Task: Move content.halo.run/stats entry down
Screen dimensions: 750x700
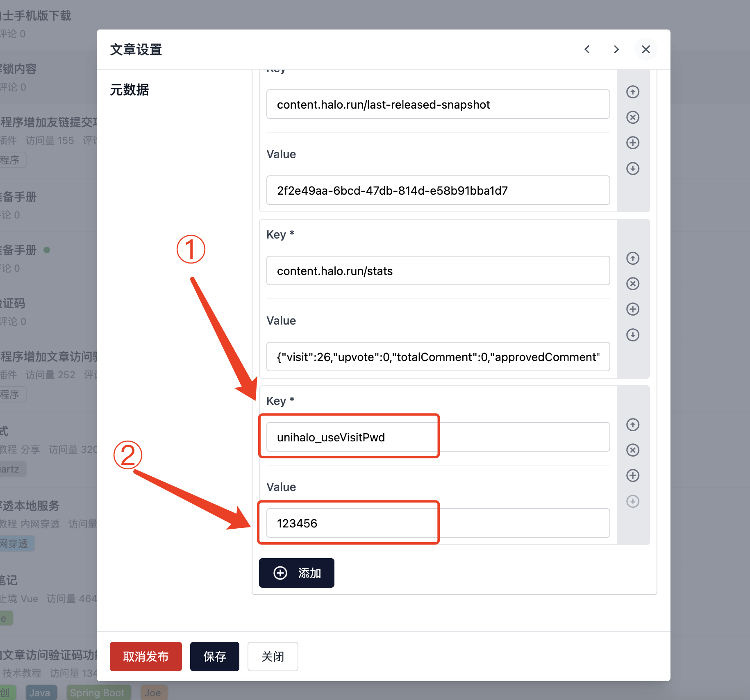Action: pos(632,335)
